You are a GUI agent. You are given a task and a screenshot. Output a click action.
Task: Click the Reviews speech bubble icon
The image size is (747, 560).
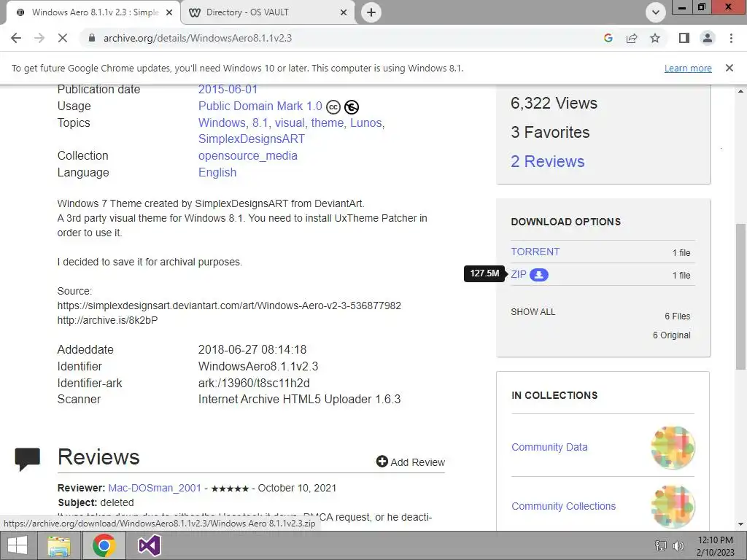pos(27,459)
